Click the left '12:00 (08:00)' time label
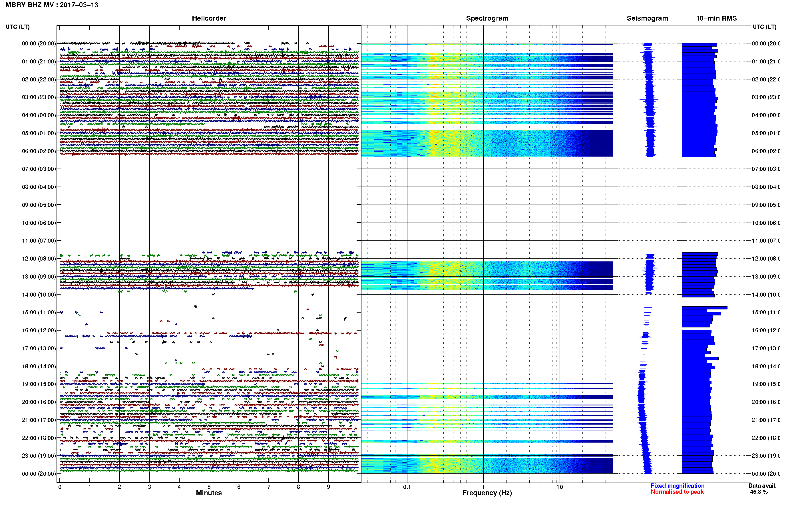The image size is (812, 508). [x=39, y=259]
